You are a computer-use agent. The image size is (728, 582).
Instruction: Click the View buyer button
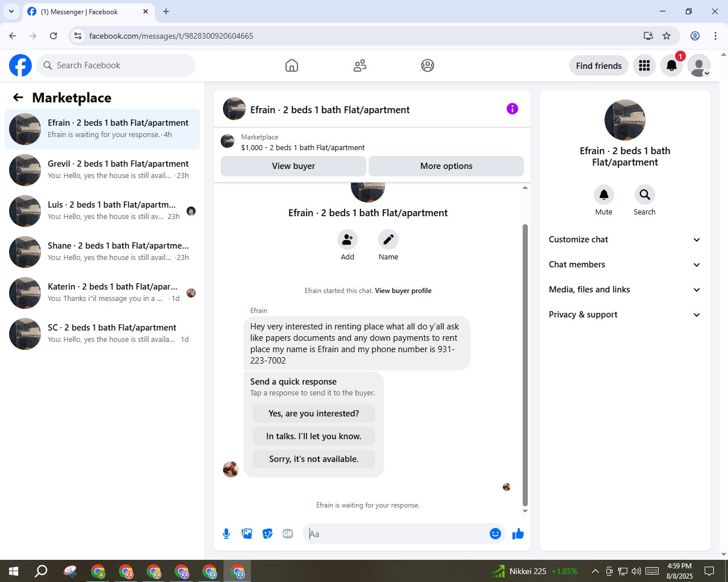(293, 166)
